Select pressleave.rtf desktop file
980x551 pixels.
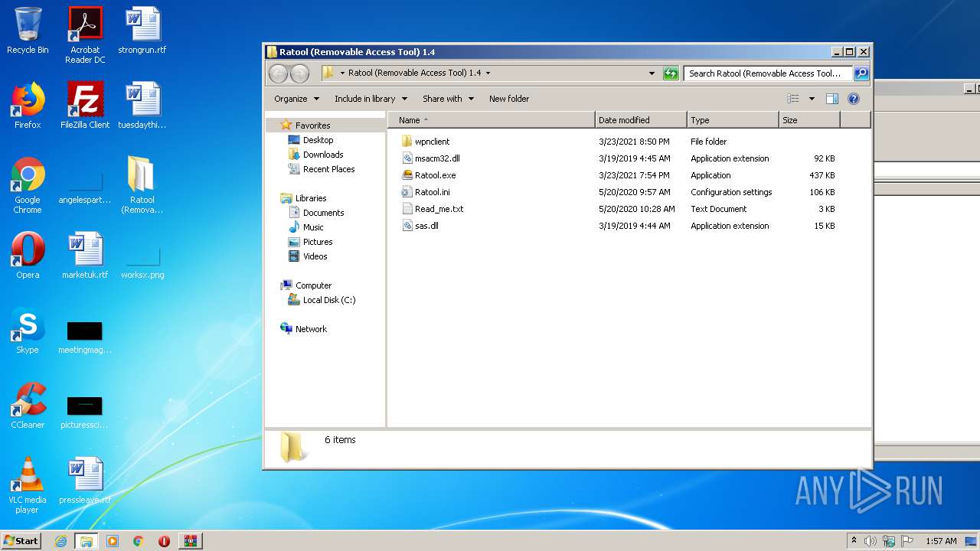[85, 481]
